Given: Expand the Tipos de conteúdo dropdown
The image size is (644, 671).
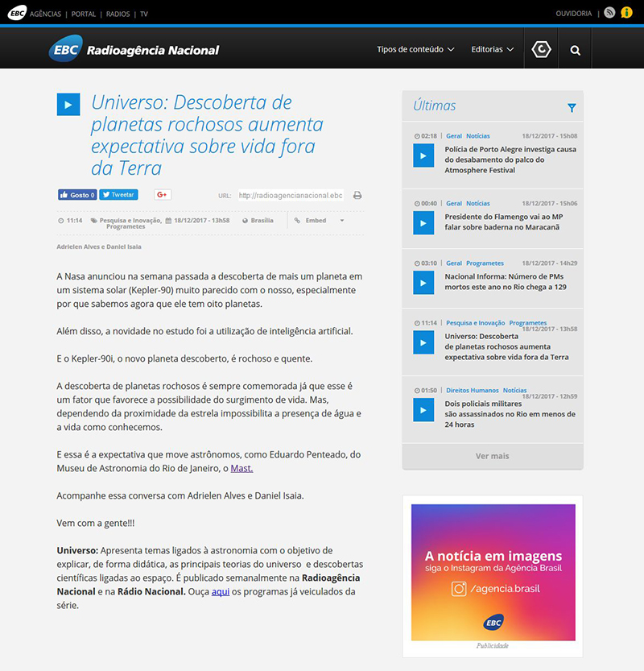Looking at the screenshot, I should [x=415, y=50].
